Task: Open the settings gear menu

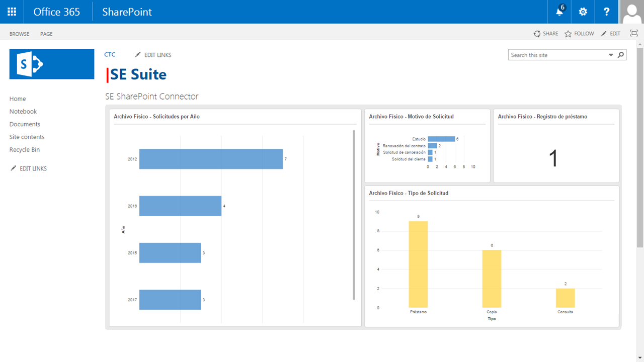Action: pos(583,12)
